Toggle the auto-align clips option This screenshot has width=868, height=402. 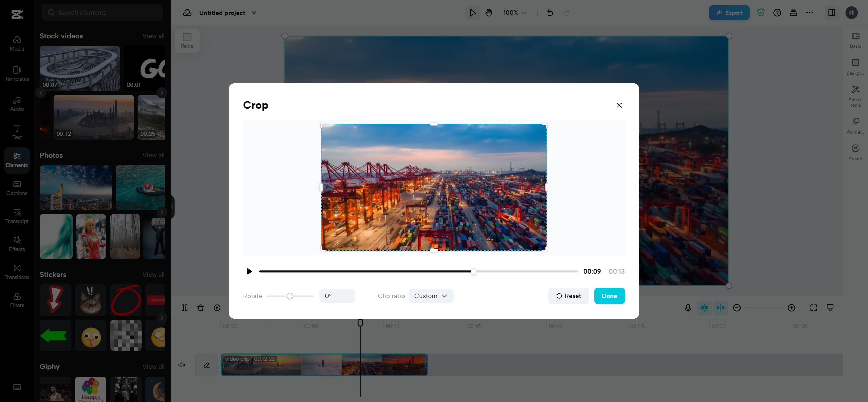coord(721,308)
